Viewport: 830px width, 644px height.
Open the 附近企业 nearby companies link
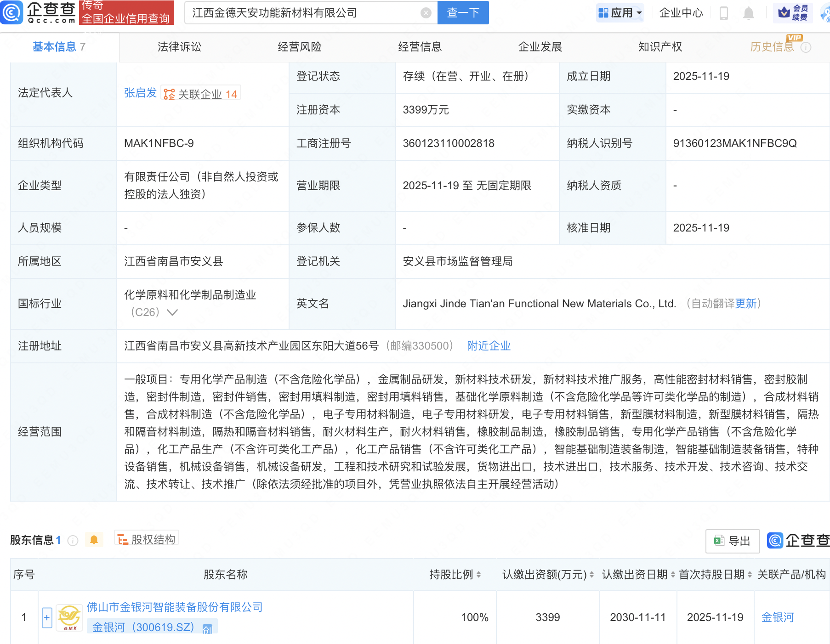(489, 345)
